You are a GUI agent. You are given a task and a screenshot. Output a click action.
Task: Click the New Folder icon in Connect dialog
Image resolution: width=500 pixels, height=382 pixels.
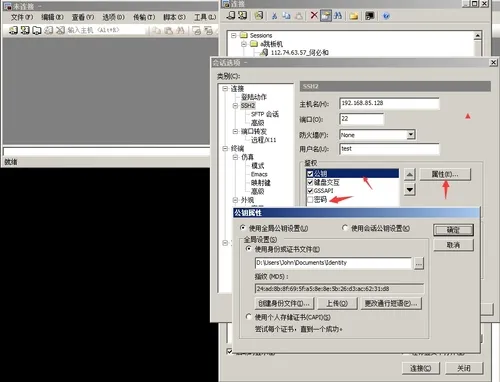(354, 16)
